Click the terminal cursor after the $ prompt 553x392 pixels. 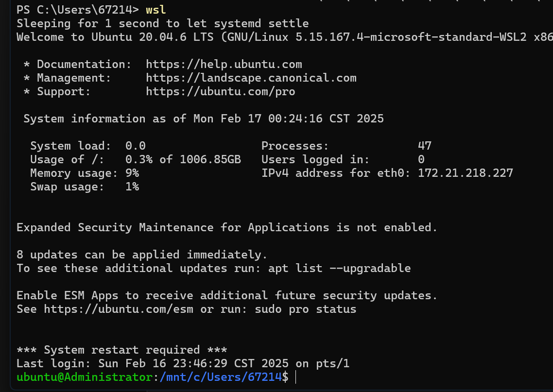(x=295, y=377)
